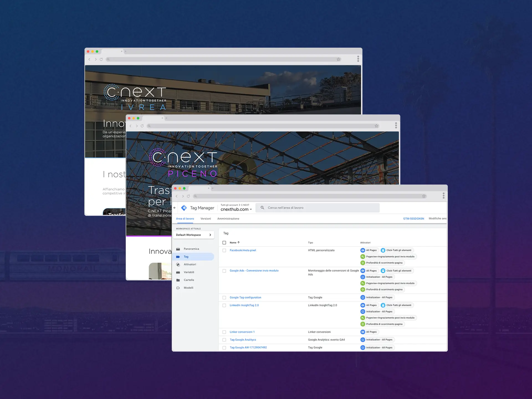Click browser back in Tag Manager window

coord(177,196)
